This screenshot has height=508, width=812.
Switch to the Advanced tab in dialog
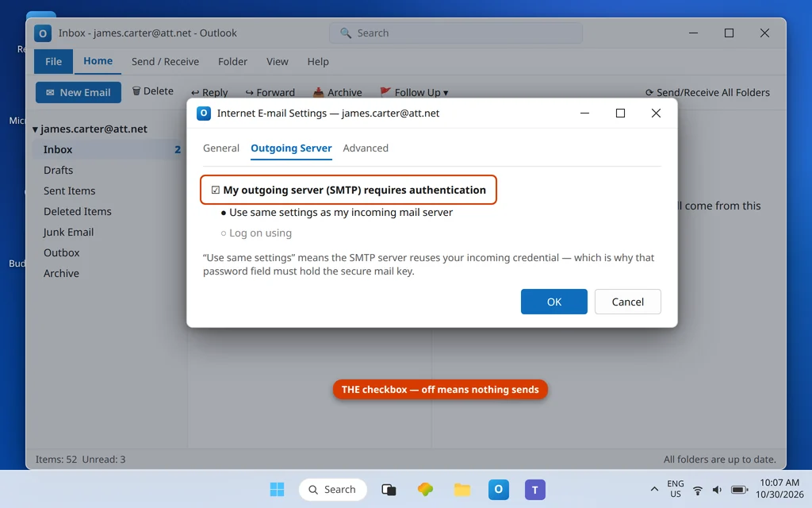coord(366,148)
